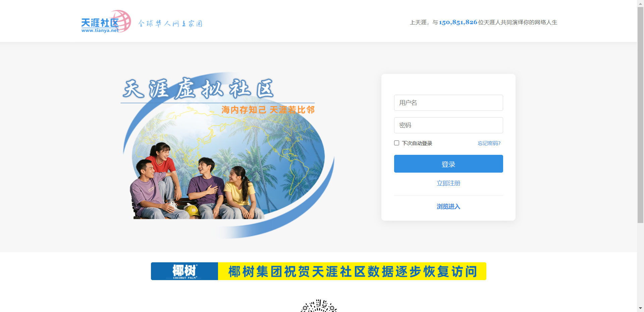Open the 忘记密码? link
This screenshot has height=312, width=644.
tap(489, 143)
